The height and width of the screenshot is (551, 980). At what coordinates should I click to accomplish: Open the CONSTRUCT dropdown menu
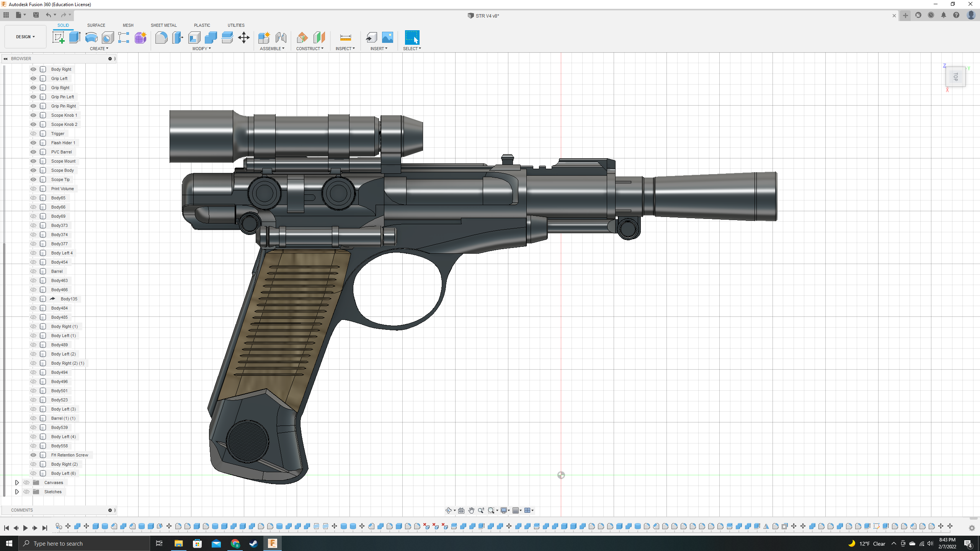point(310,49)
